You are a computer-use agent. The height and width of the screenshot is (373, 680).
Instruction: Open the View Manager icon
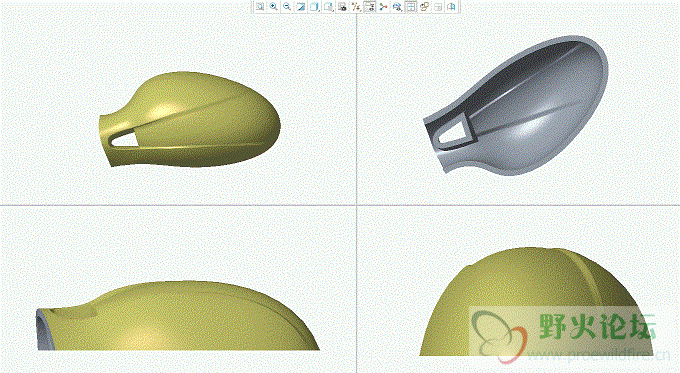(x=342, y=7)
